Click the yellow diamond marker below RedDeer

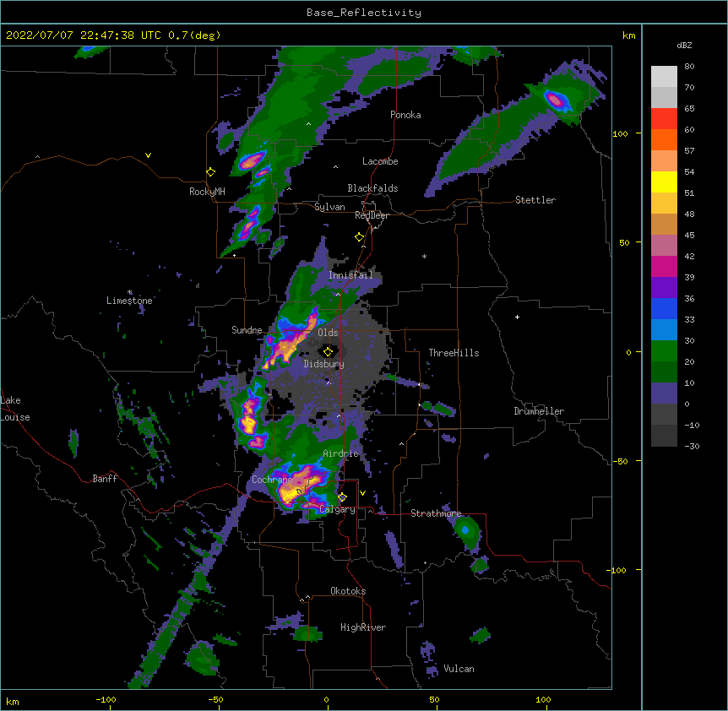(359, 237)
